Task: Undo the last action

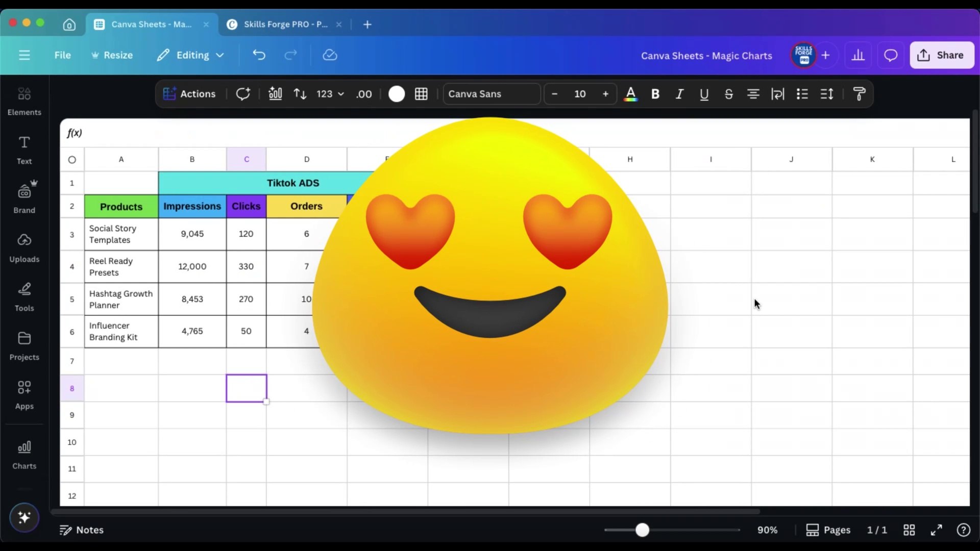Action: tap(259, 55)
